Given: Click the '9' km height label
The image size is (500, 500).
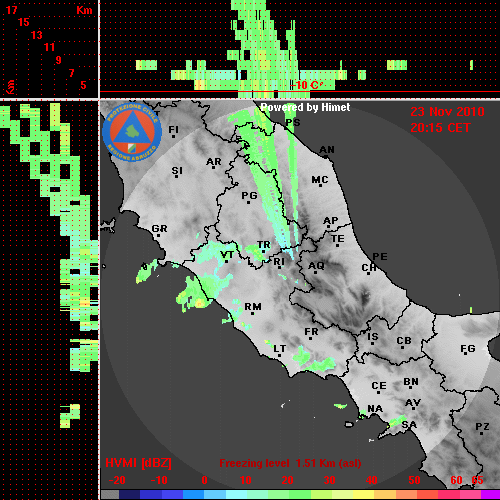Looking at the screenshot, I should 59,60.
